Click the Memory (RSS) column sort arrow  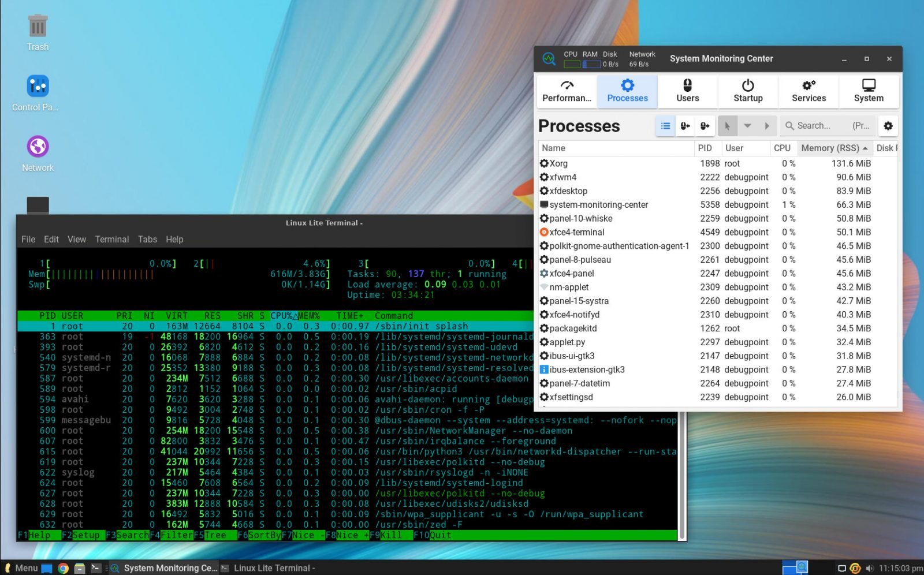[865, 148]
